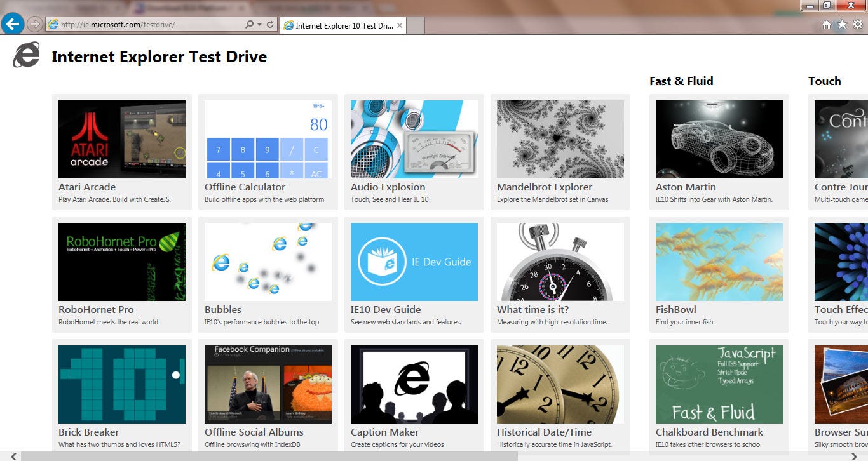
Task: Click the Caption Maker title link
Action: coord(384,432)
